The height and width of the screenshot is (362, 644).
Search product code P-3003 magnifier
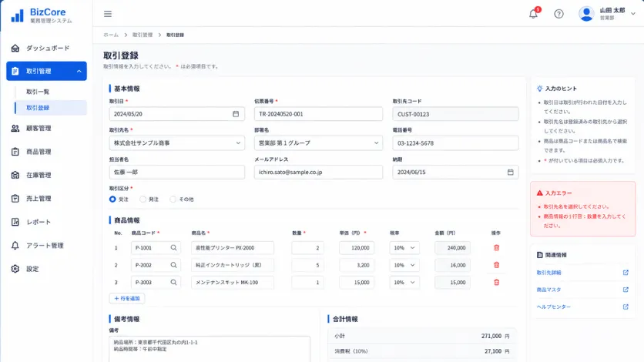click(174, 283)
